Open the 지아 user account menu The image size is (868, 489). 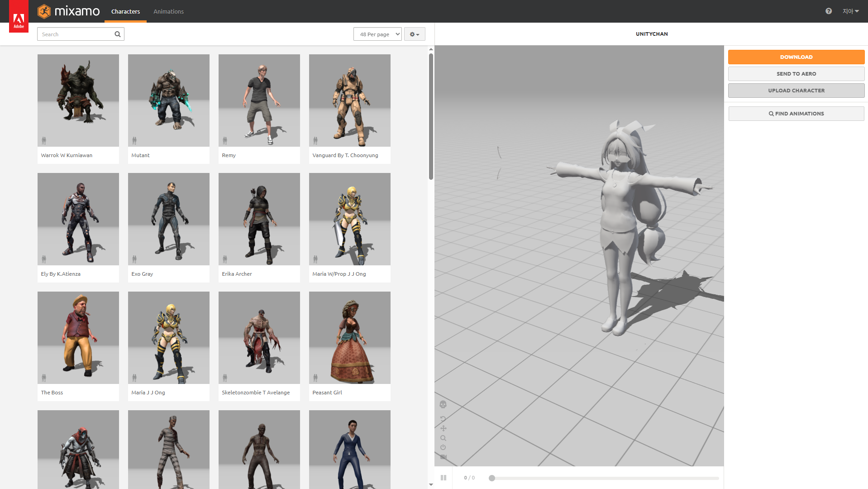850,11
